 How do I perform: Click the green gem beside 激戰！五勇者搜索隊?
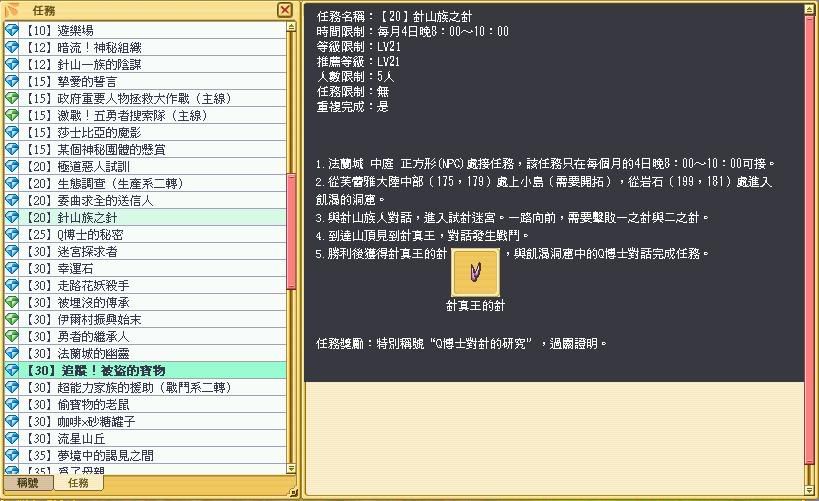(x=12, y=116)
